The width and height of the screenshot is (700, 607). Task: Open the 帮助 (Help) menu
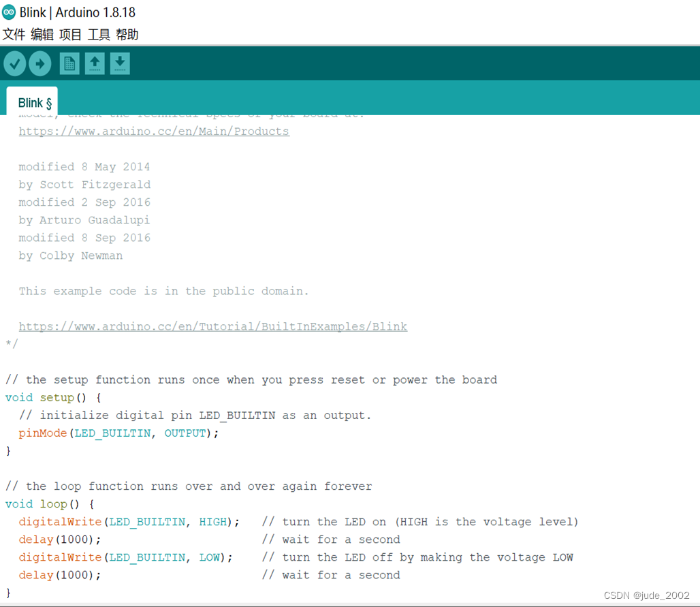pyautogui.click(x=127, y=34)
